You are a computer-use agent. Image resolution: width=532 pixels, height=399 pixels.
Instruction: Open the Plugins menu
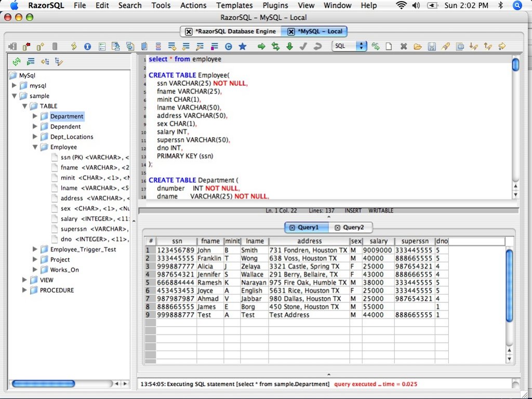click(x=275, y=5)
